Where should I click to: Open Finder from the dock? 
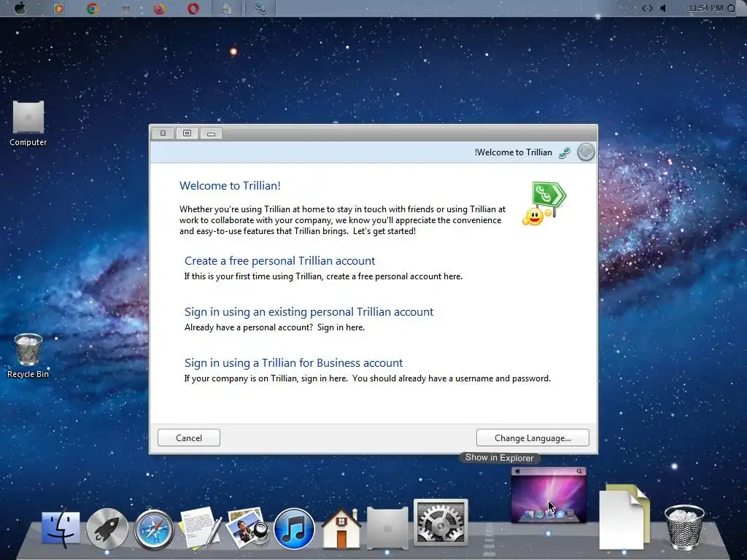click(61, 528)
